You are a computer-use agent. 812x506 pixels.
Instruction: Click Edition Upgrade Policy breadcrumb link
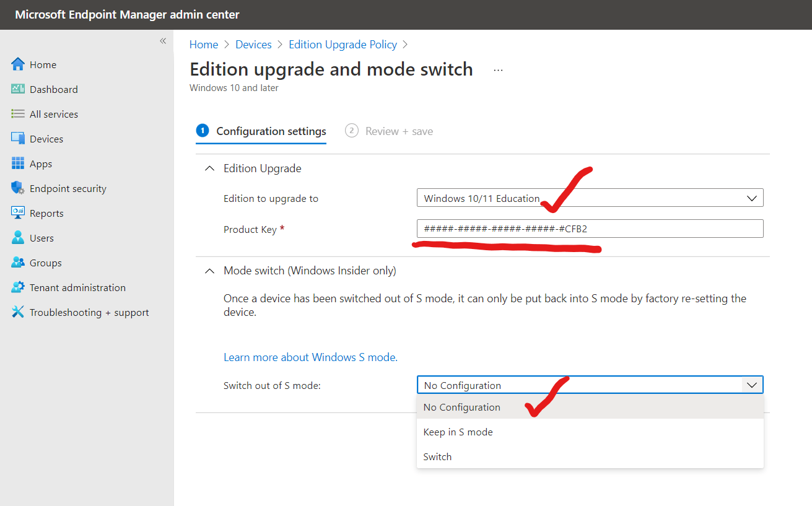tap(343, 45)
